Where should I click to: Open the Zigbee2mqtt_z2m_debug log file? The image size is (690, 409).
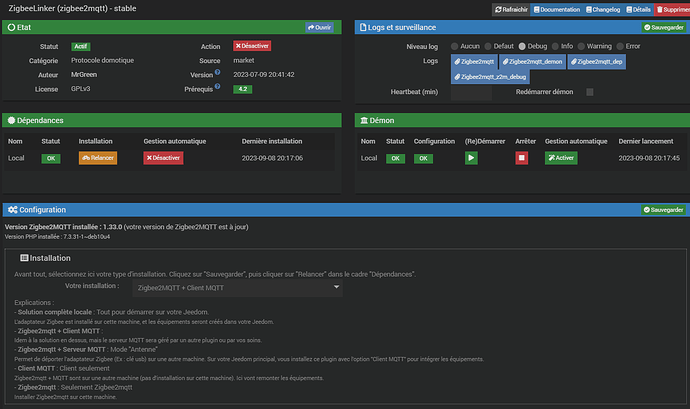[x=492, y=76]
